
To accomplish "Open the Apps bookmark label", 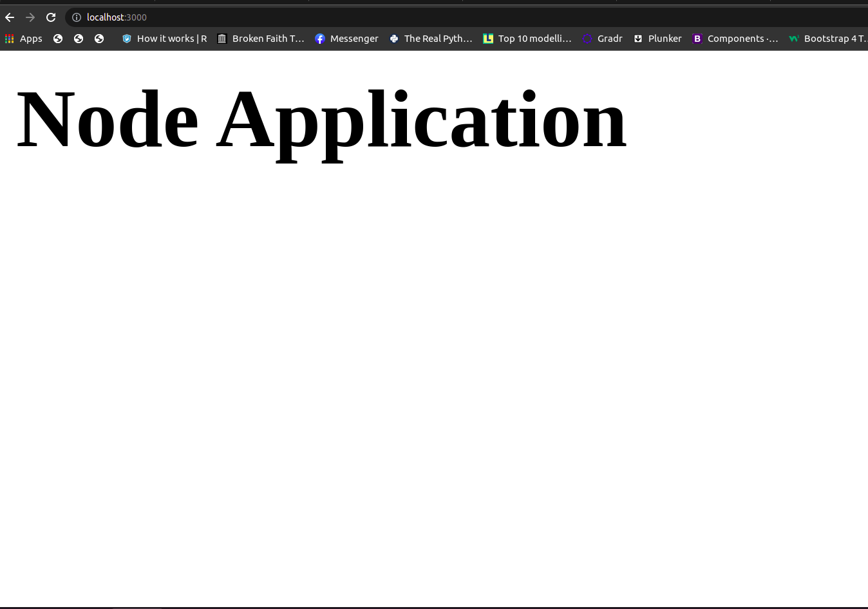I will pyautogui.click(x=31, y=39).
